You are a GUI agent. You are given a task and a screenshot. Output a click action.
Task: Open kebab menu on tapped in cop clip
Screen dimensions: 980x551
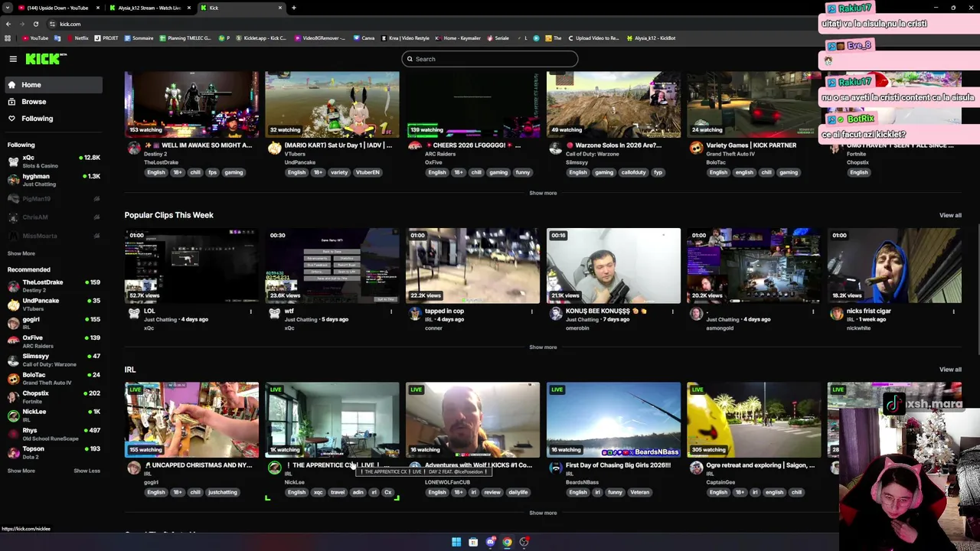pos(532,311)
